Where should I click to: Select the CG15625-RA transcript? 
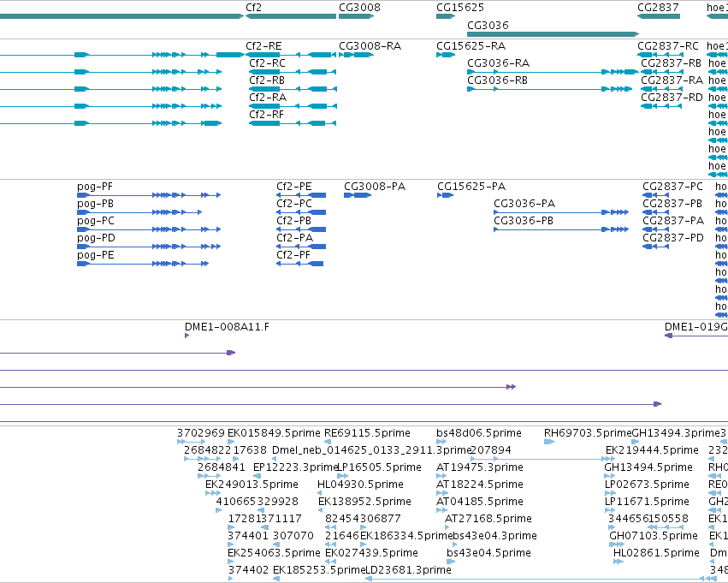tap(446, 55)
